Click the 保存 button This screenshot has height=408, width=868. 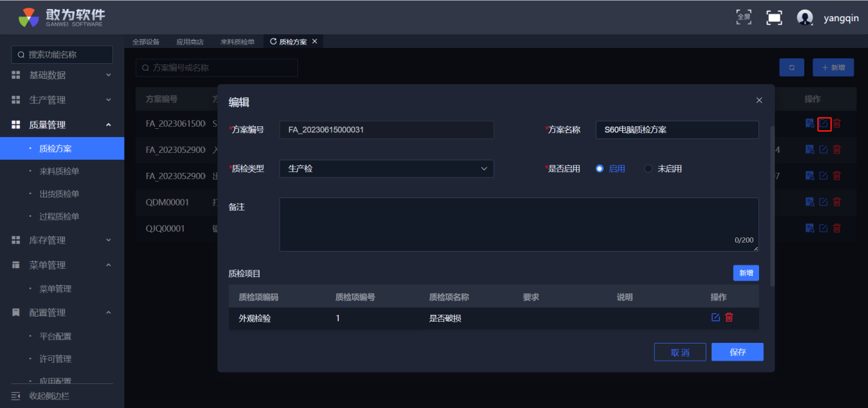coord(737,352)
